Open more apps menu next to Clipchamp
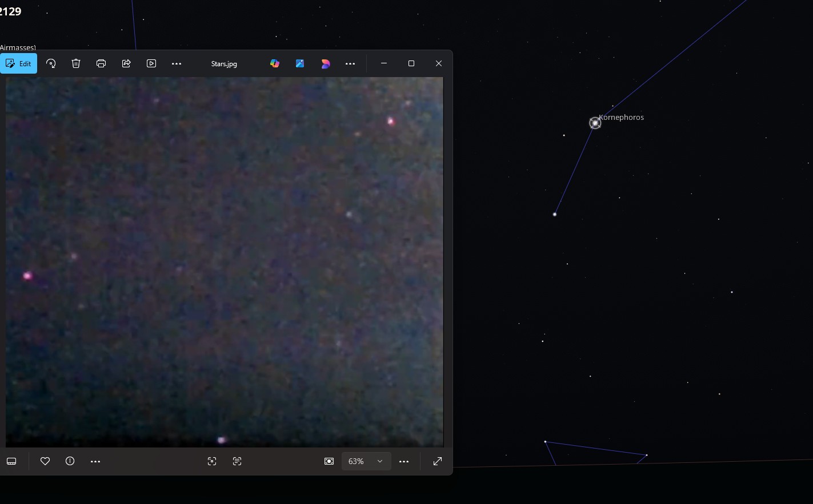This screenshot has height=504, width=813. (x=350, y=63)
